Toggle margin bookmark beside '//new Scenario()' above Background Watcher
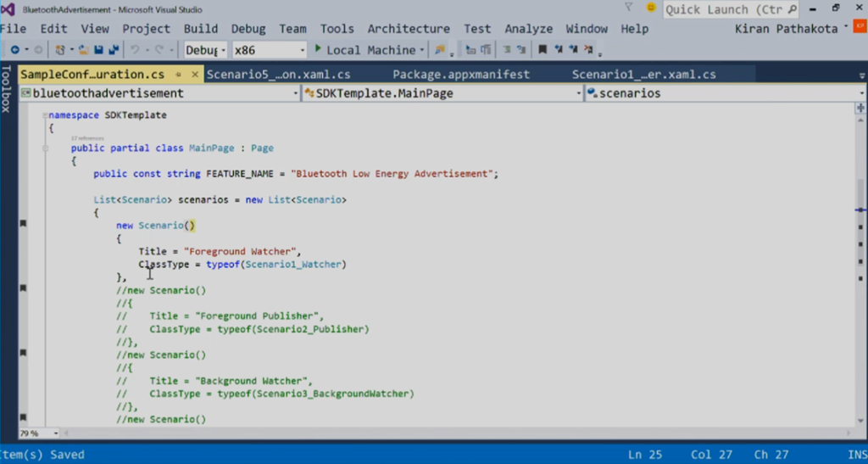The width and height of the screenshot is (868, 464). (23, 352)
